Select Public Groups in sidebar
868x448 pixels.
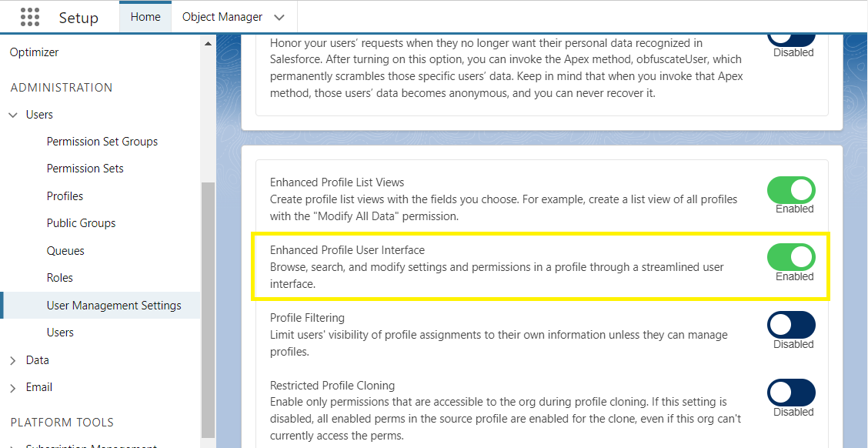pyautogui.click(x=81, y=223)
